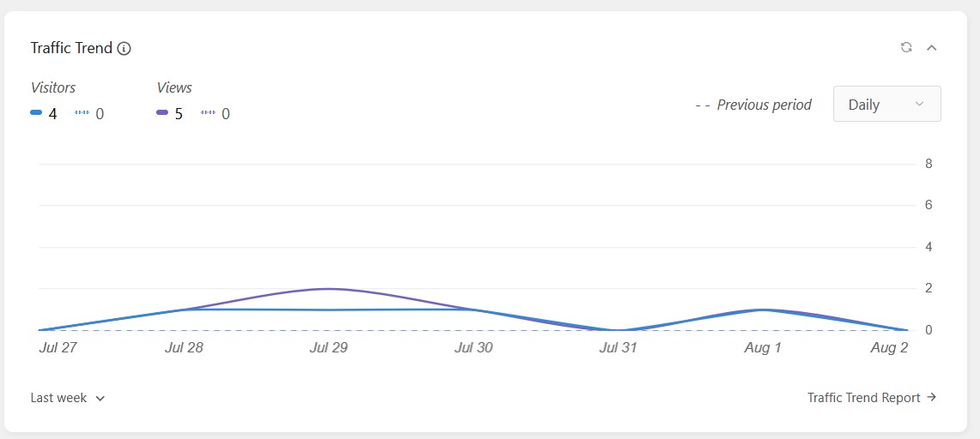
Task: Open the Last week period selector
Action: pyautogui.click(x=68, y=398)
